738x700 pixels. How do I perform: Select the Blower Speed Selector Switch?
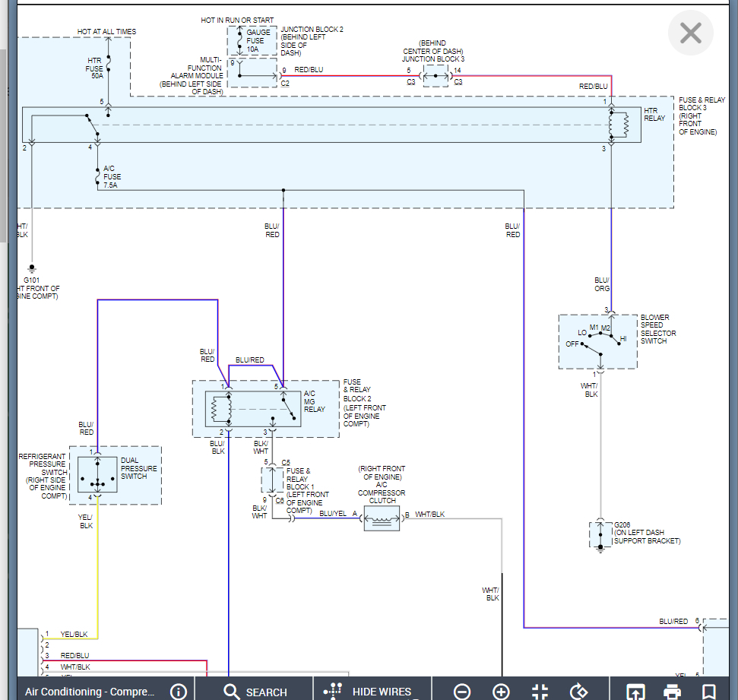tap(598, 342)
